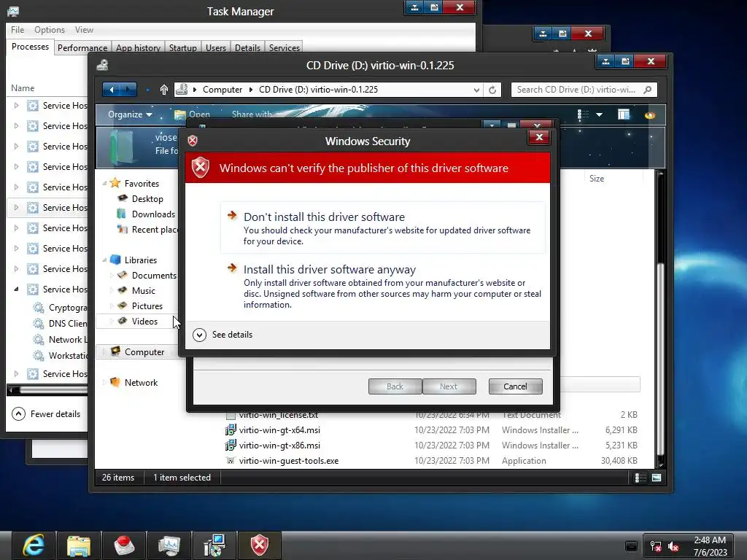
Task: Click Share with in Explorer toolbar
Action: pos(252,114)
